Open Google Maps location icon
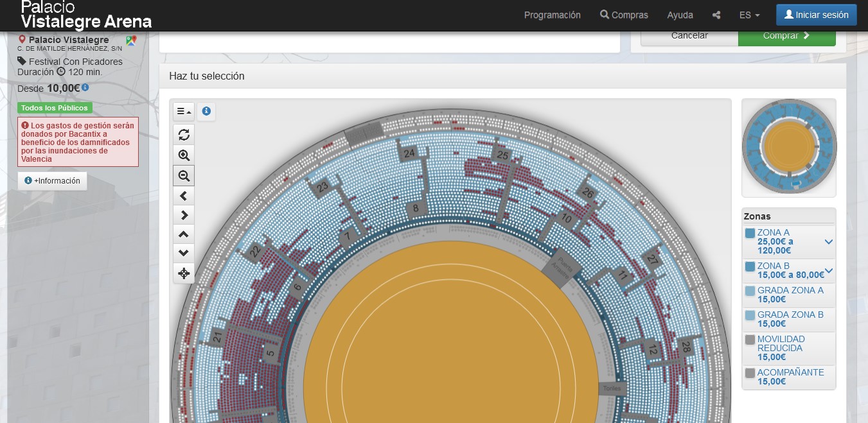868x423 pixels. click(132, 40)
